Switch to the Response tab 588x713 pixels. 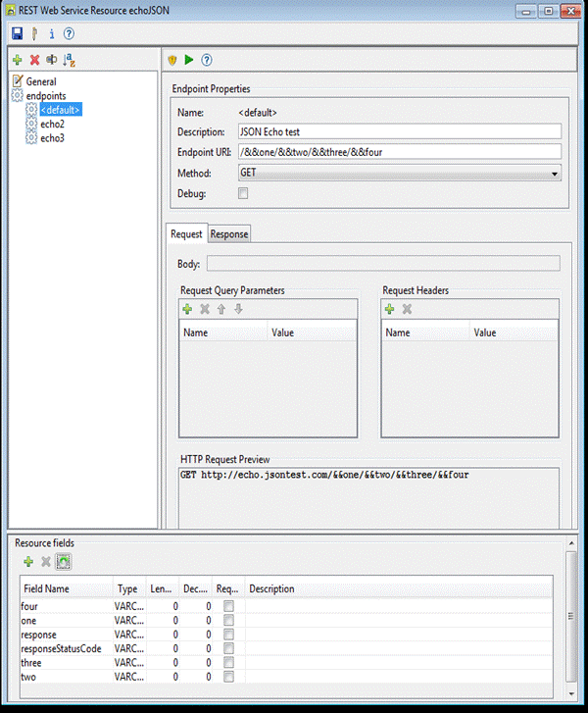pos(229,234)
